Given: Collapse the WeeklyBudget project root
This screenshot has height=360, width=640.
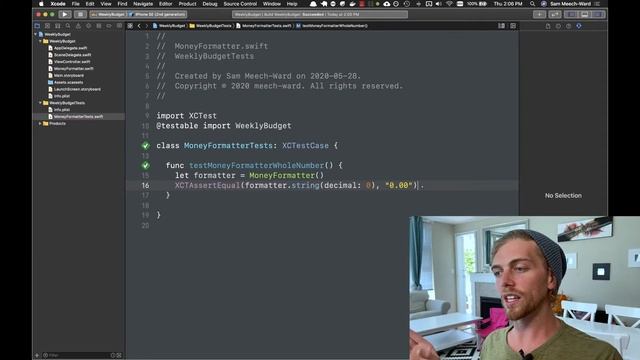Looking at the screenshot, I should 36,34.
